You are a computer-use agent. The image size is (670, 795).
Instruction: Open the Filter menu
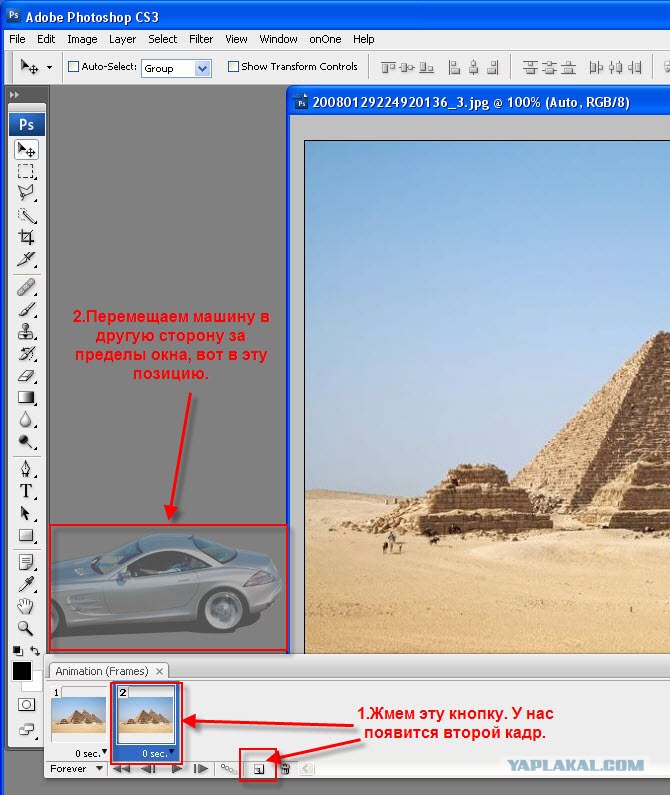coord(201,39)
